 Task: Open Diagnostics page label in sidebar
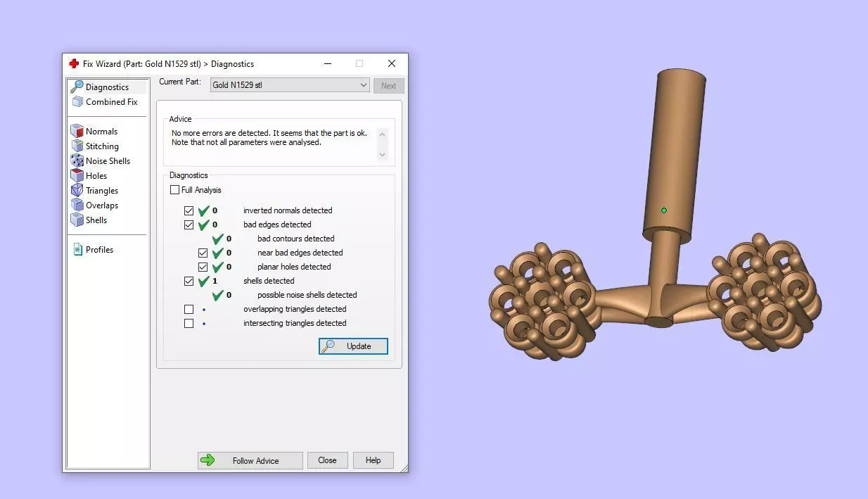click(107, 87)
